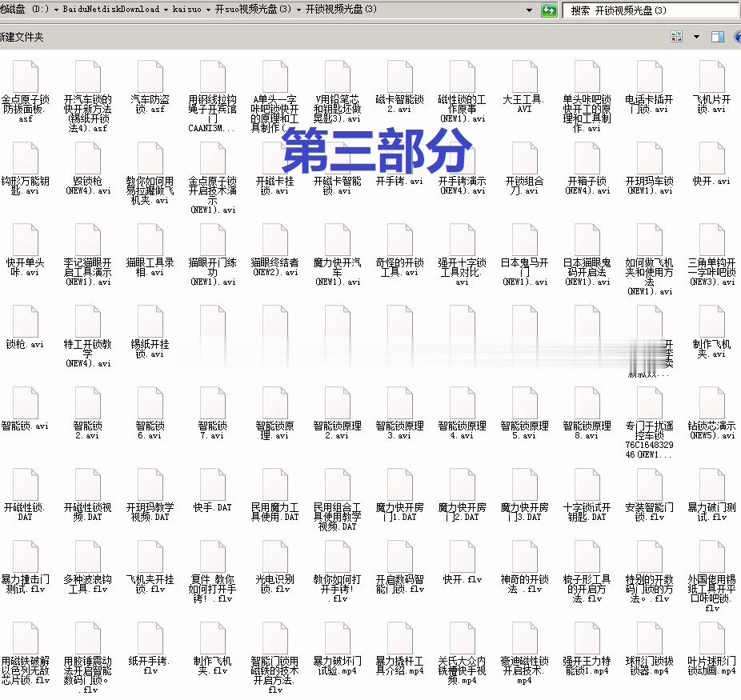
Task: Select the file 猫眼终结者(NEW2).avi
Action: tap(275, 250)
